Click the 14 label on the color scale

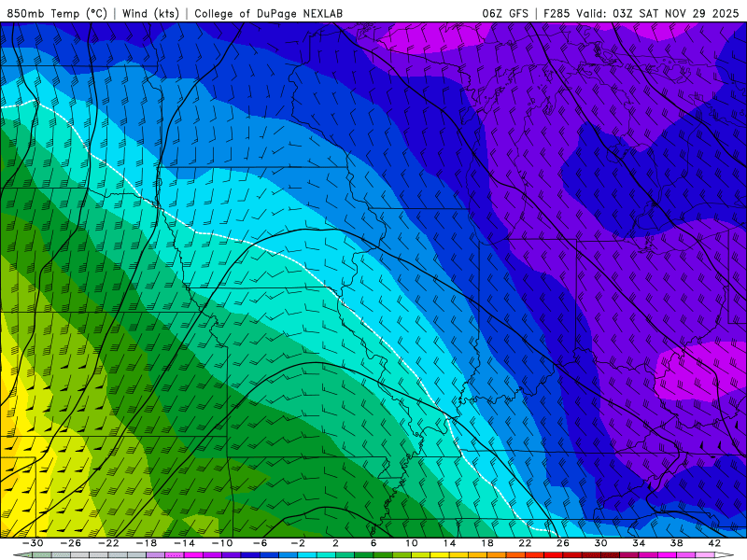(x=449, y=543)
